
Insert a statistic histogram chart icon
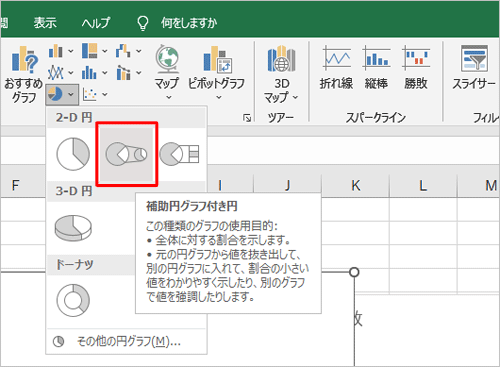tap(89, 72)
